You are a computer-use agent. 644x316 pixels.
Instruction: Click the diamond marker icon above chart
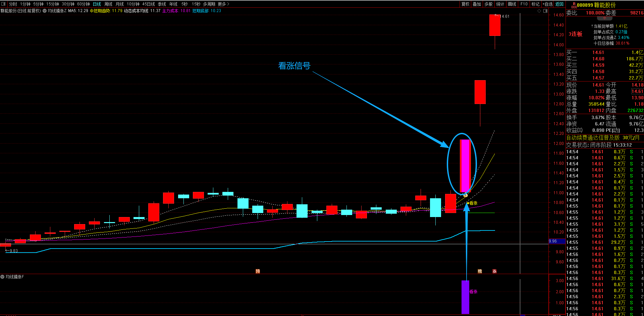tap(539, 11)
